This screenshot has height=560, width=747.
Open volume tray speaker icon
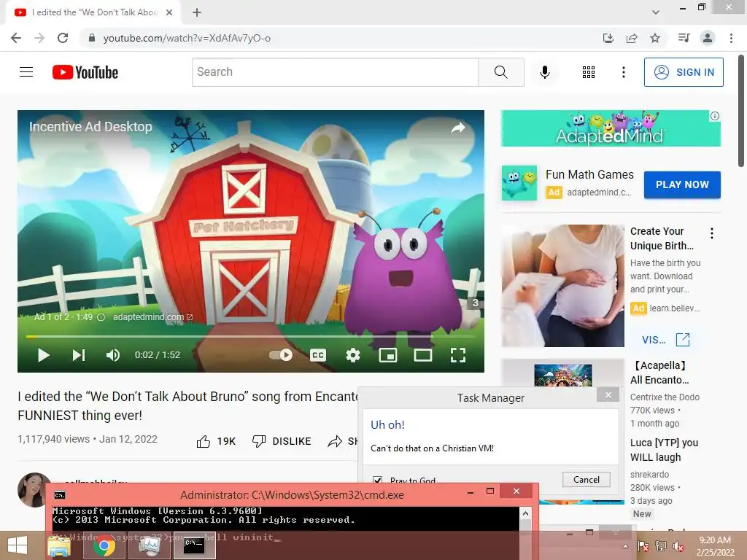678,546
